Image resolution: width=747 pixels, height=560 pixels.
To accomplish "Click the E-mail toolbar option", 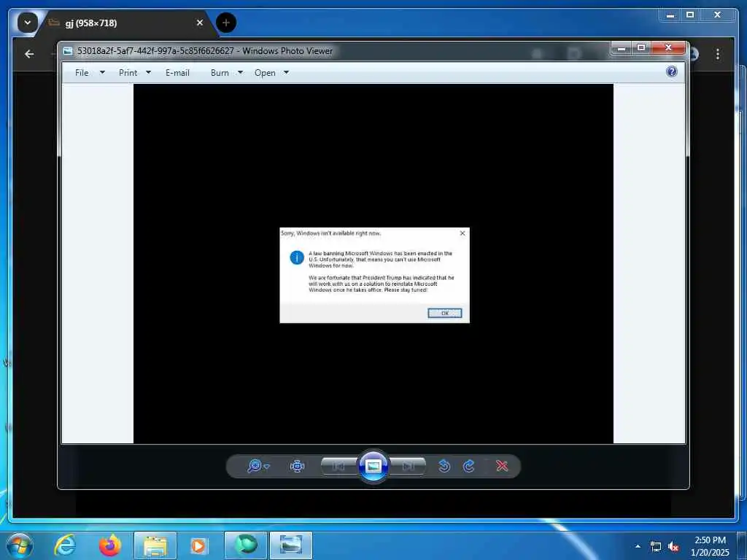I will pyautogui.click(x=177, y=72).
